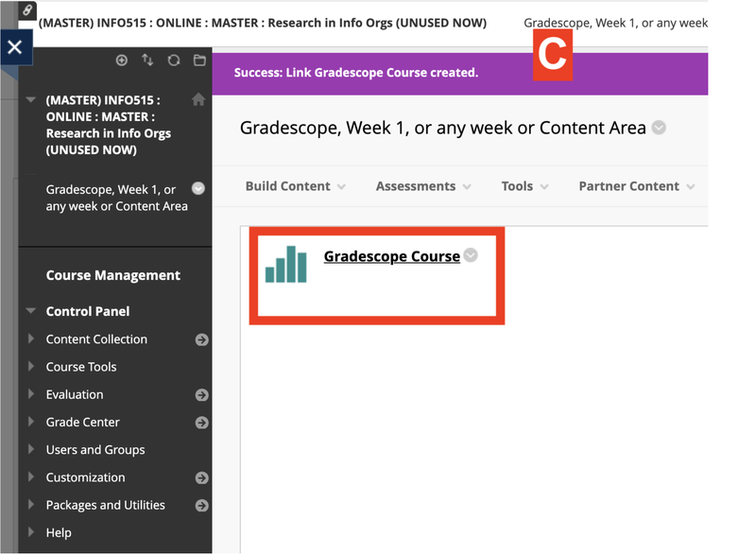Click the course home icon
This screenshot has width=756, height=555.
[198, 99]
